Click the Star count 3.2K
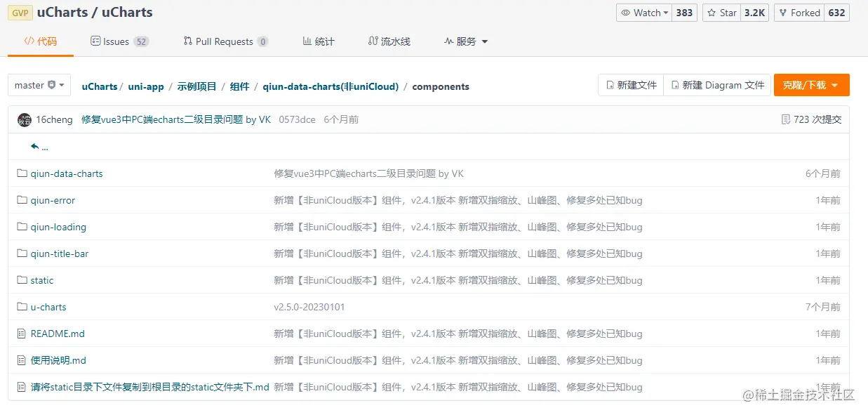The height and width of the screenshot is (415, 868). coord(755,13)
